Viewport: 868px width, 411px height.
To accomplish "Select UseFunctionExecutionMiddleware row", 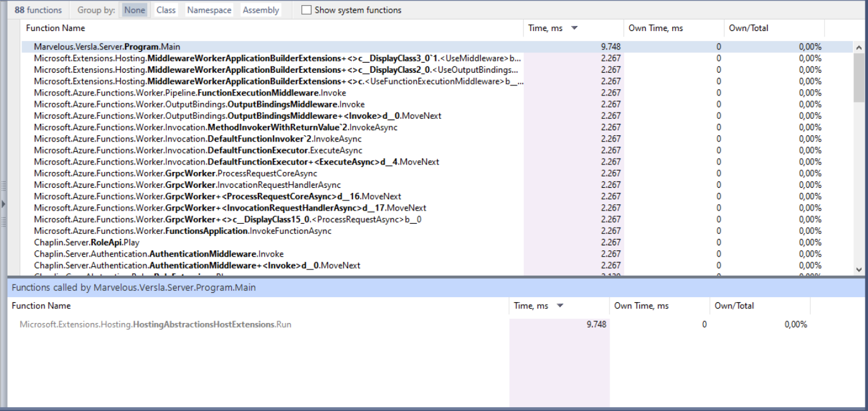I will tap(437, 81).
